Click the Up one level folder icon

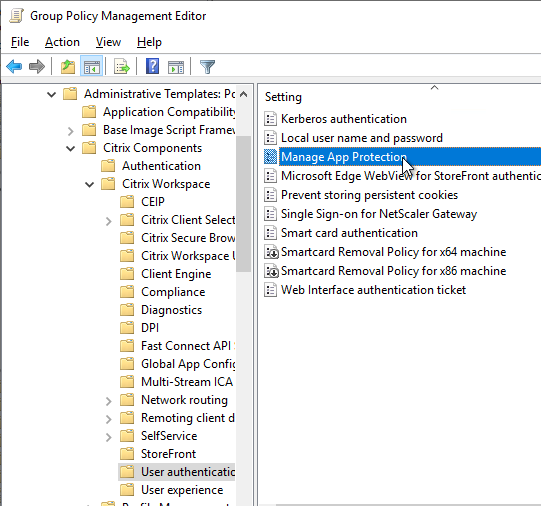click(68, 66)
